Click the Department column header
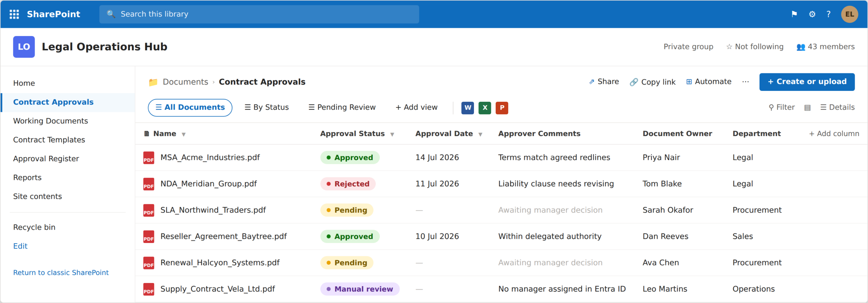868x303 pixels. point(757,134)
